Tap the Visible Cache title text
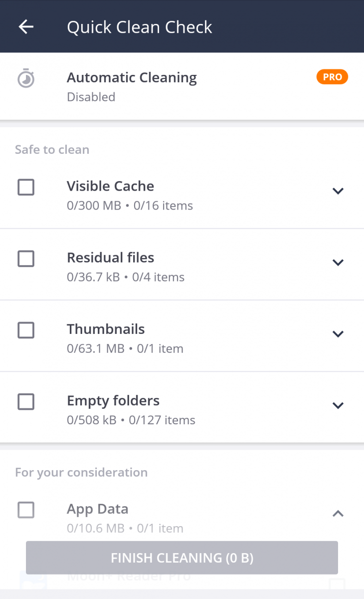Viewport: 364px width, 599px height. coord(110,186)
